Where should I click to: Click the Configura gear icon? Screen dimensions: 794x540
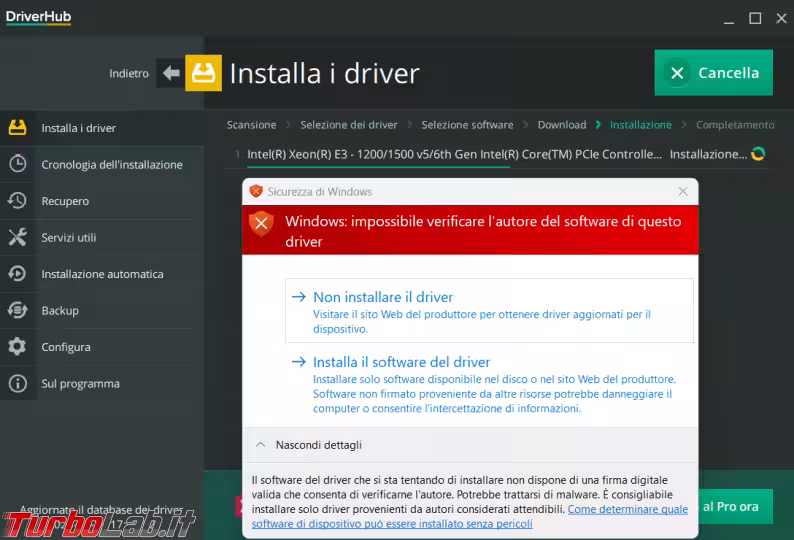[x=17, y=346]
